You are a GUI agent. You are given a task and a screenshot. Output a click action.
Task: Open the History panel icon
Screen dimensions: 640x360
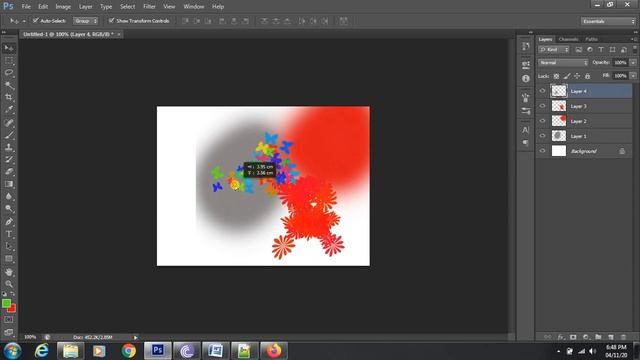pyautogui.click(x=526, y=47)
